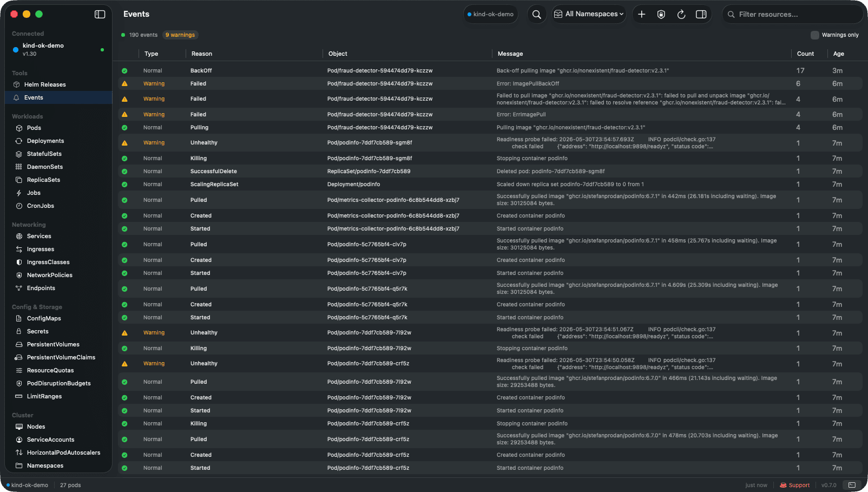This screenshot has width=868, height=492.
Task: Sort by the Object column header
Action: click(338, 54)
